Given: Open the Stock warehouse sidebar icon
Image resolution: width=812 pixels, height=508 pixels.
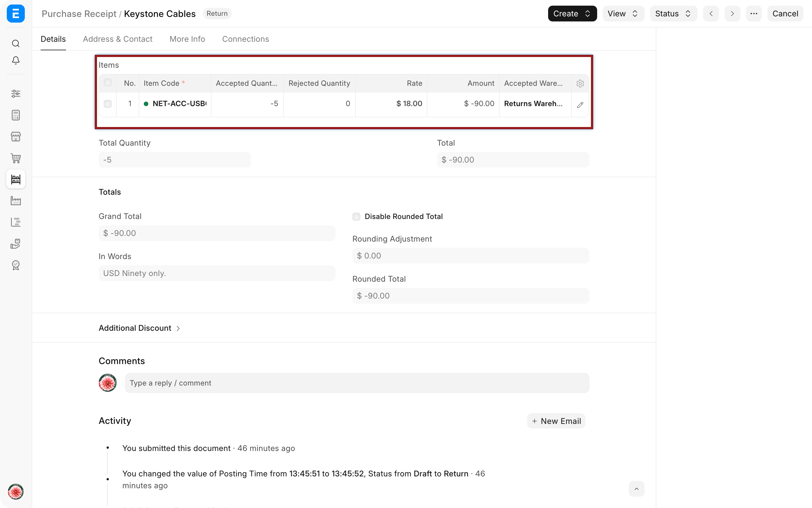Looking at the screenshot, I should [x=16, y=179].
